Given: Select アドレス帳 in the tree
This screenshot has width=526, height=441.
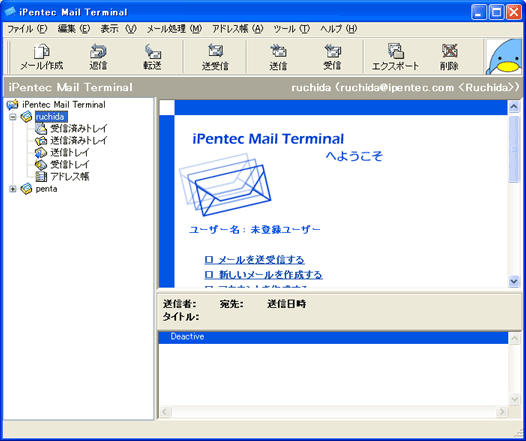Looking at the screenshot, I should pyautogui.click(x=70, y=176).
